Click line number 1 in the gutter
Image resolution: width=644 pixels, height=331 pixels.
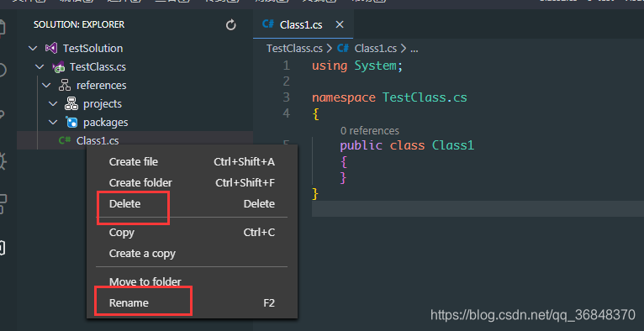tap(286, 66)
